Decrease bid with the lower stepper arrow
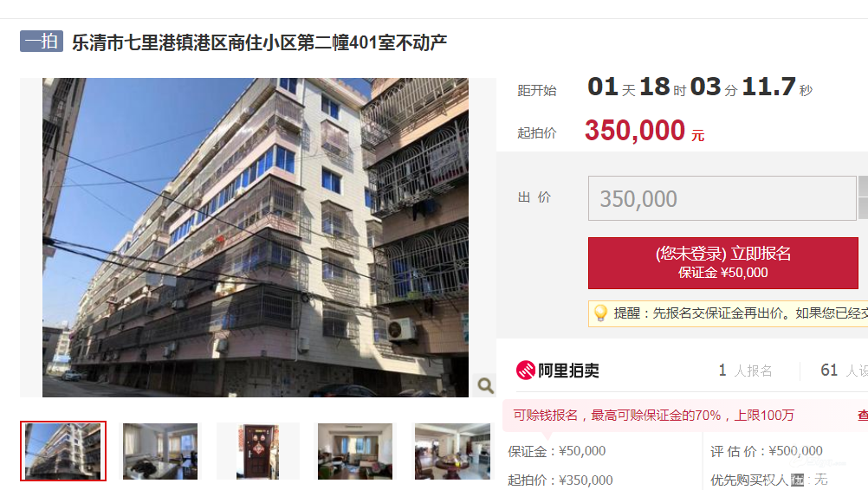This screenshot has width=868, height=490. click(863, 209)
